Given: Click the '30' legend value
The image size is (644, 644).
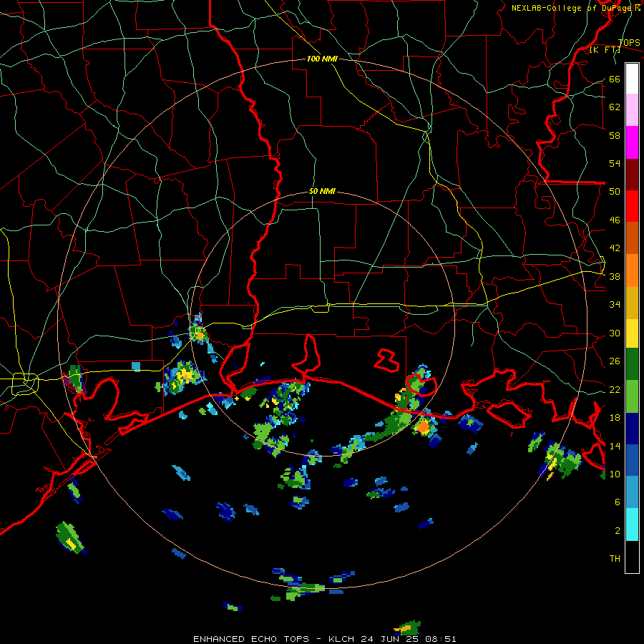Looking at the screenshot, I should [x=615, y=333].
